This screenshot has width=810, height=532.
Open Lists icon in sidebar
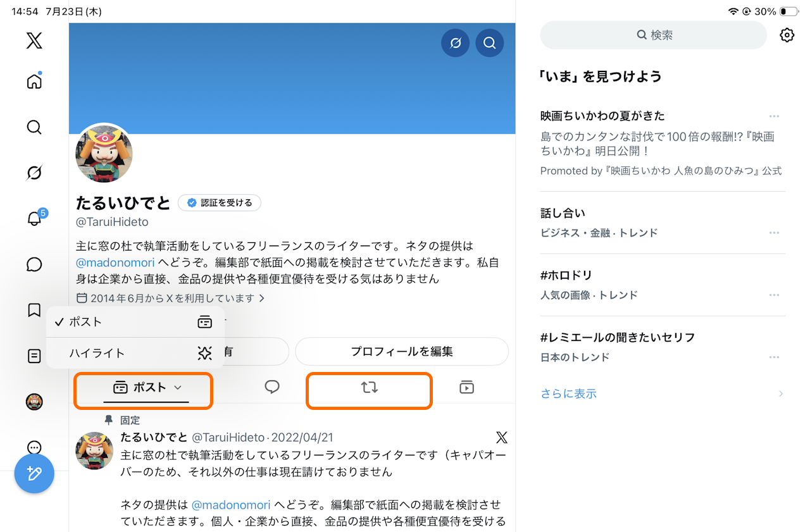pos(34,356)
